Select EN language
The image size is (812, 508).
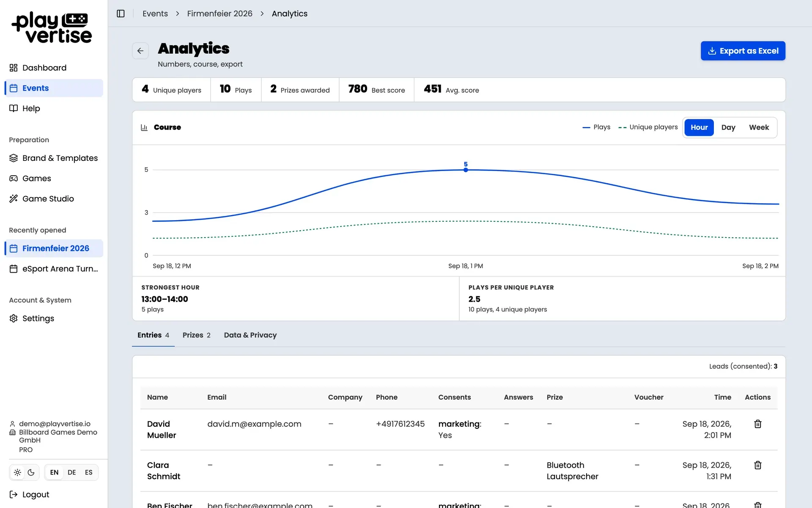coord(54,472)
